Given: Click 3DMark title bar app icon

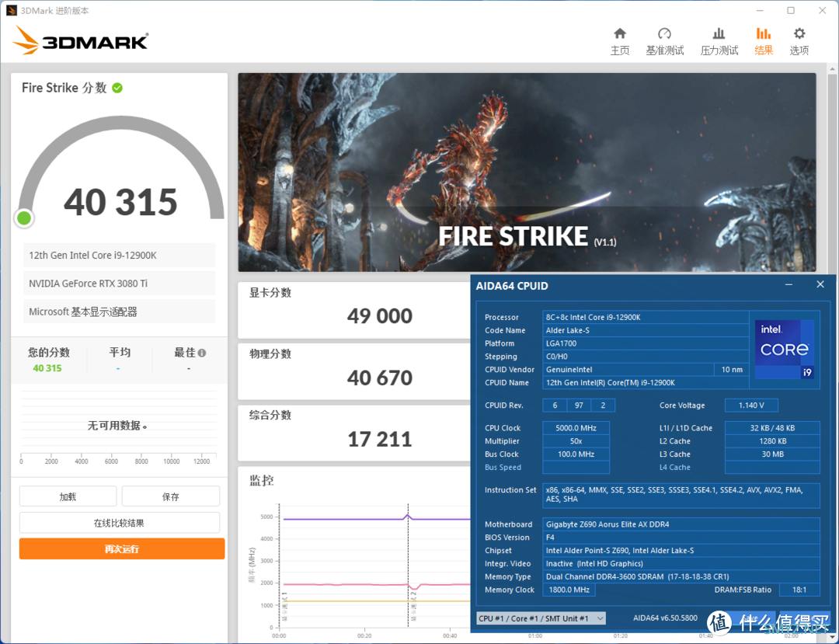Looking at the screenshot, I should [x=11, y=11].
